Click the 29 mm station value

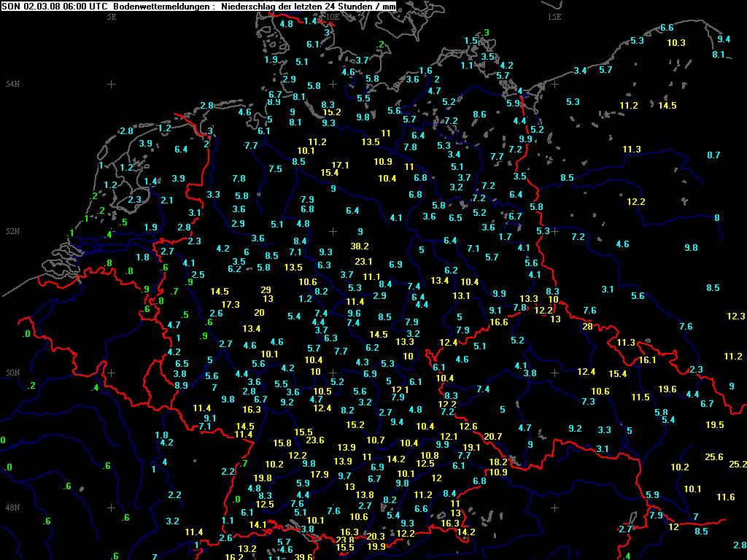(x=266, y=289)
